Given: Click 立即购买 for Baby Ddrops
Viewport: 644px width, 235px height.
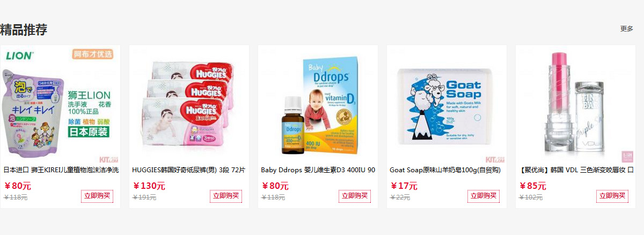Looking at the screenshot, I should click(x=355, y=196).
